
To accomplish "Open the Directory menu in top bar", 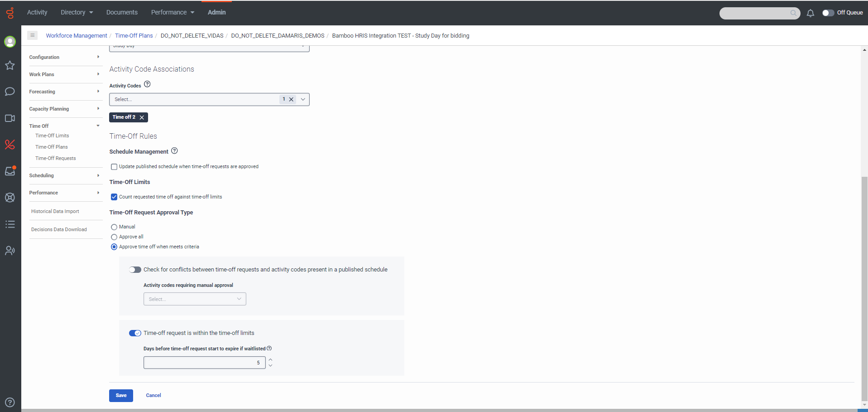I will point(77,12).
